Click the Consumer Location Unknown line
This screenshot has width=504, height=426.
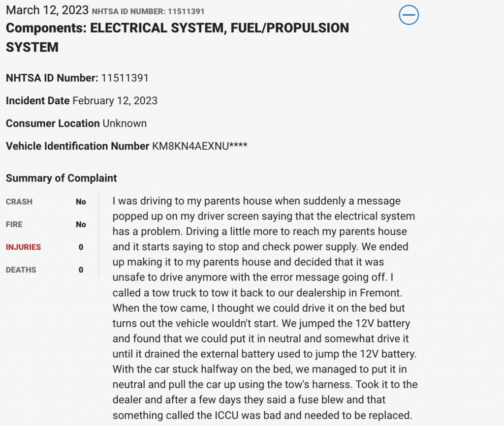pos(76,123)
